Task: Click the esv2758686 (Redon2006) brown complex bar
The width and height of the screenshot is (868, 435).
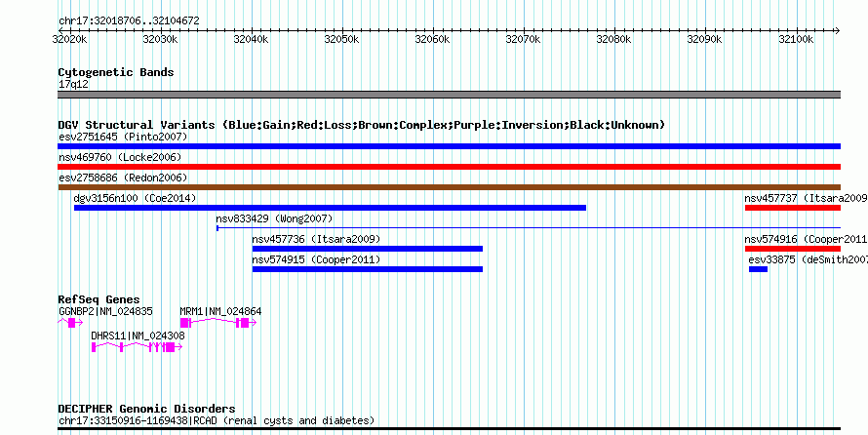Action: 449,187
